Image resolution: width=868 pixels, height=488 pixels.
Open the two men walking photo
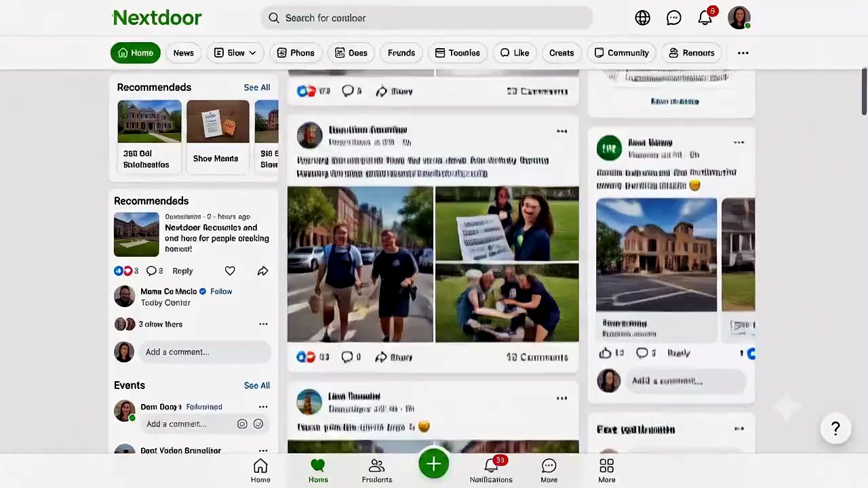360,264
